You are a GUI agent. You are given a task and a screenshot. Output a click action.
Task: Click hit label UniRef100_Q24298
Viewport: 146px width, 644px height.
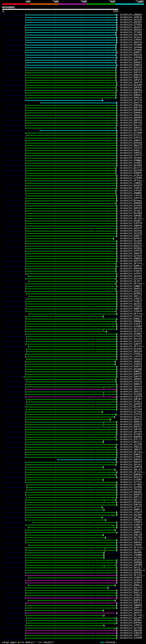pyautogui.click(x=131, y=394)
